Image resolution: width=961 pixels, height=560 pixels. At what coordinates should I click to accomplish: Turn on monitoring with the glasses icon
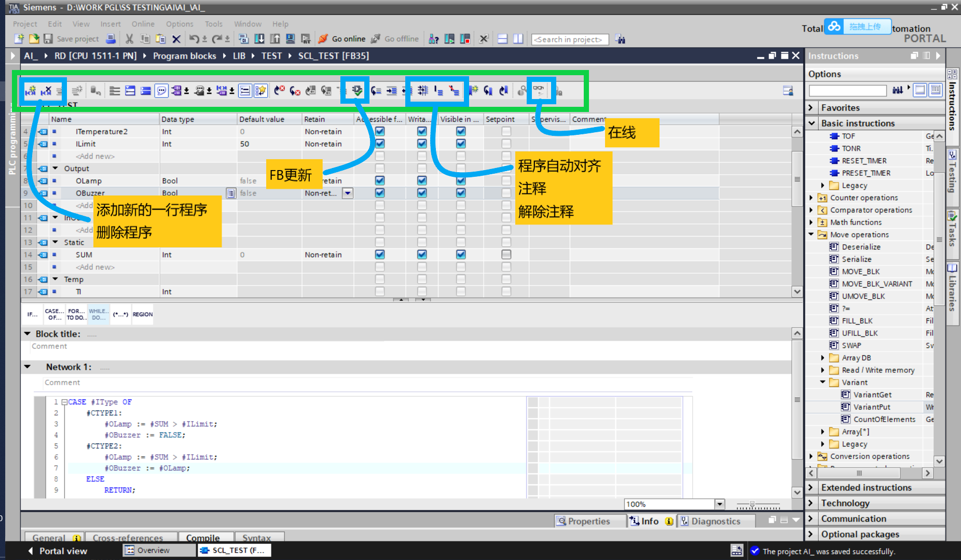coord(539,90)
